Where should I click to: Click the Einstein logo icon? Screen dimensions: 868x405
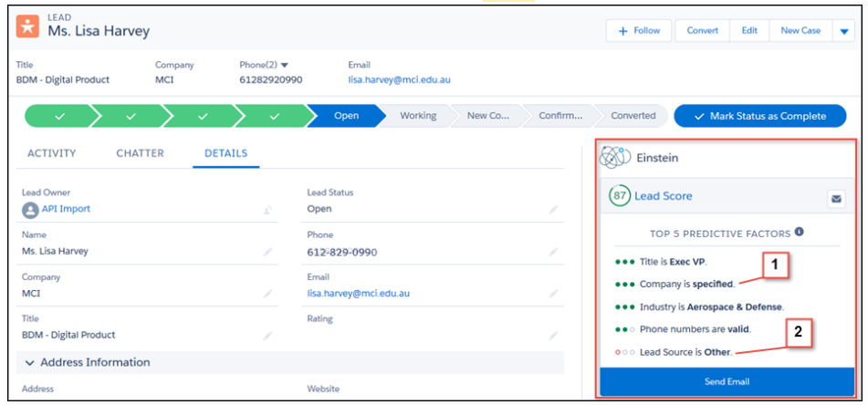coord(615,158)
